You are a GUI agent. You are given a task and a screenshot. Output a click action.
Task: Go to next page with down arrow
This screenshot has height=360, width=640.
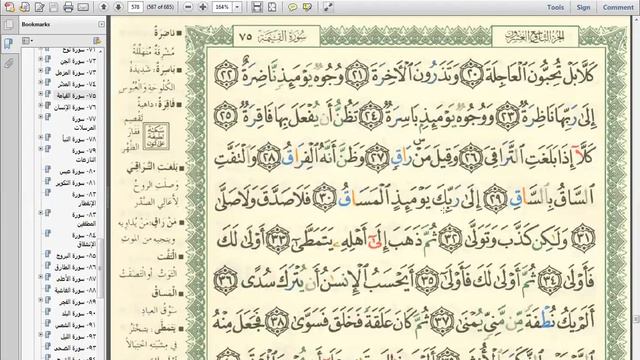click(118, 7)
